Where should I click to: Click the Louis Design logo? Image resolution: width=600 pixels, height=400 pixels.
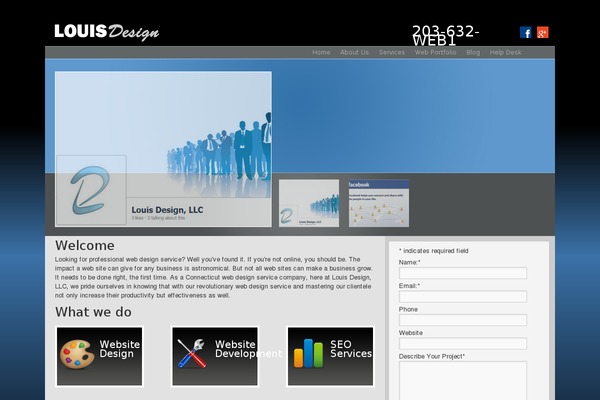point(106,32)
